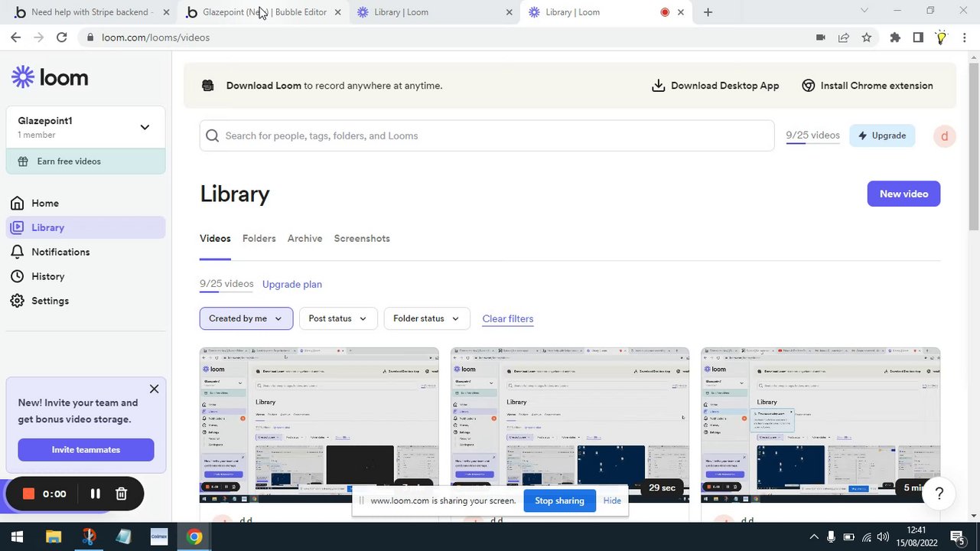
Task: Open Notifications bell in the sidebar
Action: (17, 252)
